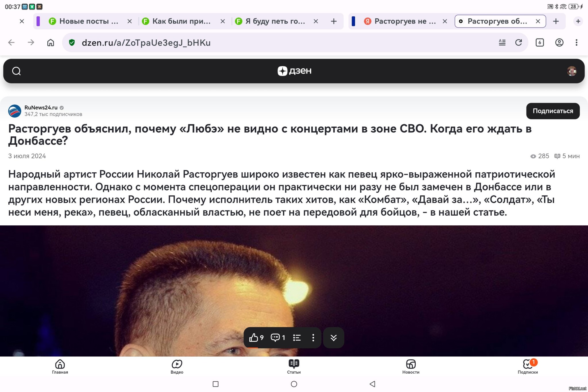Image resolution: width=588 pixels, height=392 pixels.
Task: Jump down with double-chevron button
Action: [x=333, y=337]
